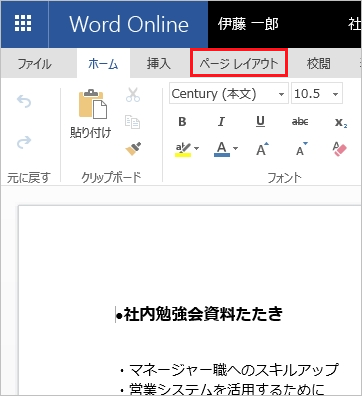Apply yellow text highlight color
This screenshot has width=362, height=396.
pos(183,149)
